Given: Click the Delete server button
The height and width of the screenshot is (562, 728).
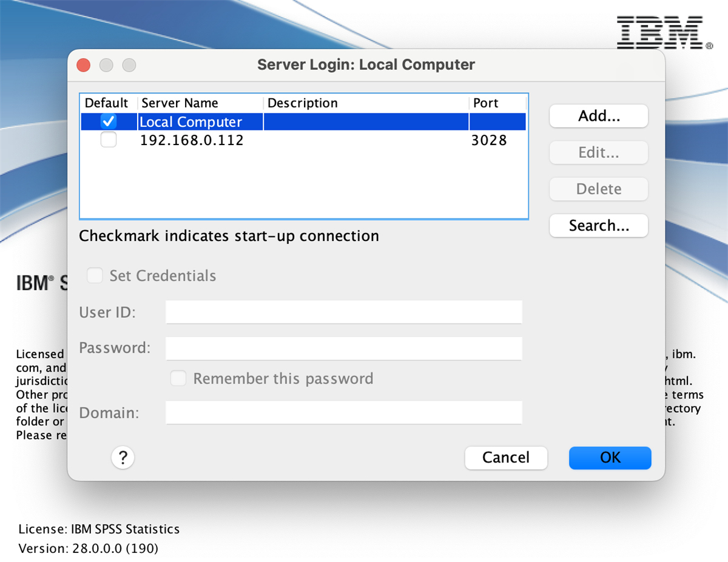Looking at the screenshot, I should 598,189.
